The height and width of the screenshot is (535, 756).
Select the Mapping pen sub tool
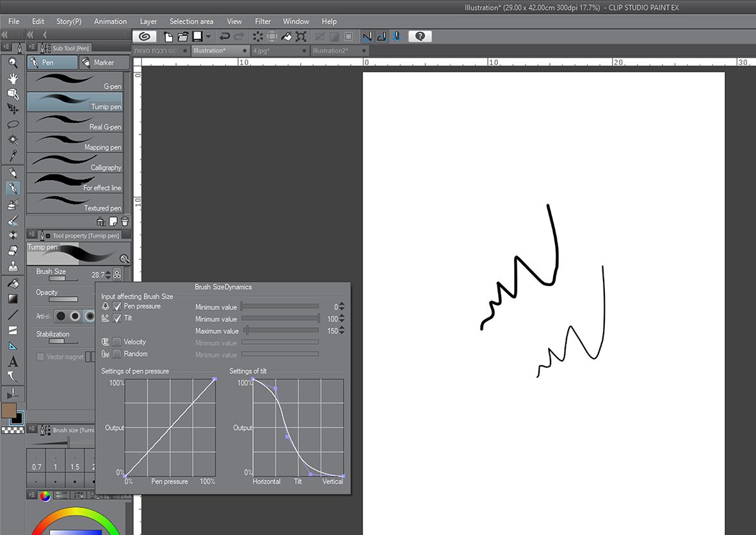pos(75,142)
